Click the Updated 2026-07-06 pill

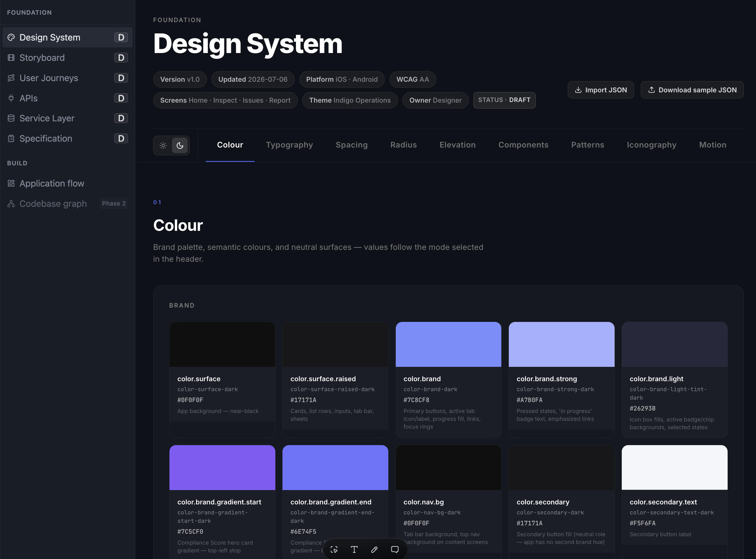253,80
